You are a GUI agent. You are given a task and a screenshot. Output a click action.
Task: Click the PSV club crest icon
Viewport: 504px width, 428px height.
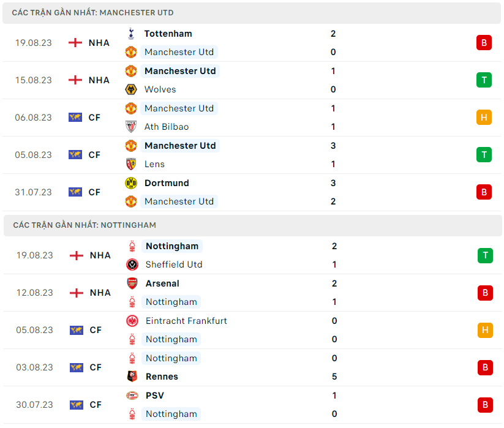(132, 396)
